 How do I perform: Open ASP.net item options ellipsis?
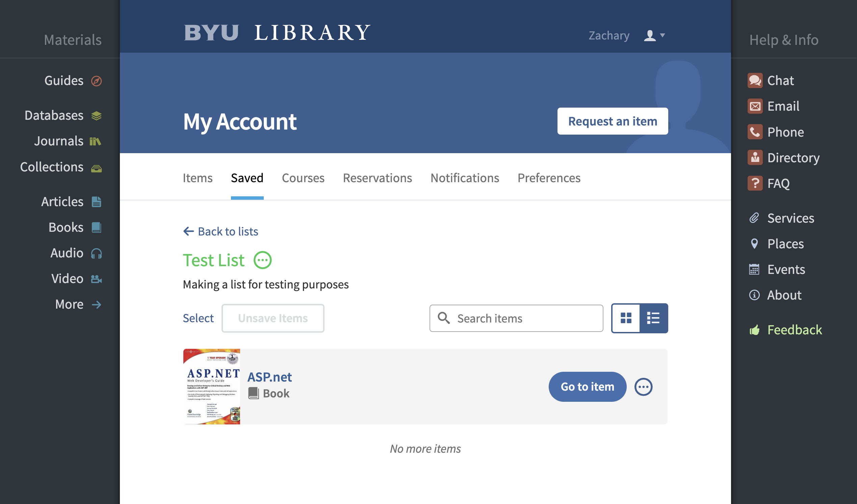tap(643, 387)
